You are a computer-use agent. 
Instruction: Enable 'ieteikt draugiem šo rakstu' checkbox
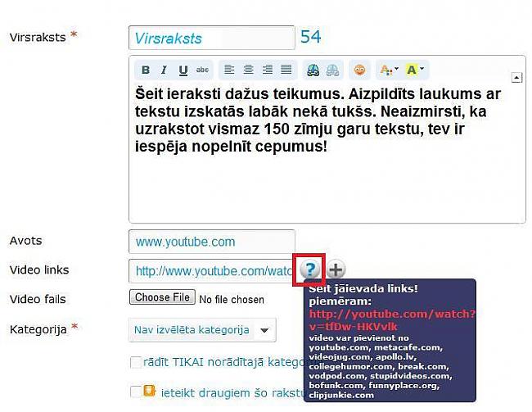136,392
